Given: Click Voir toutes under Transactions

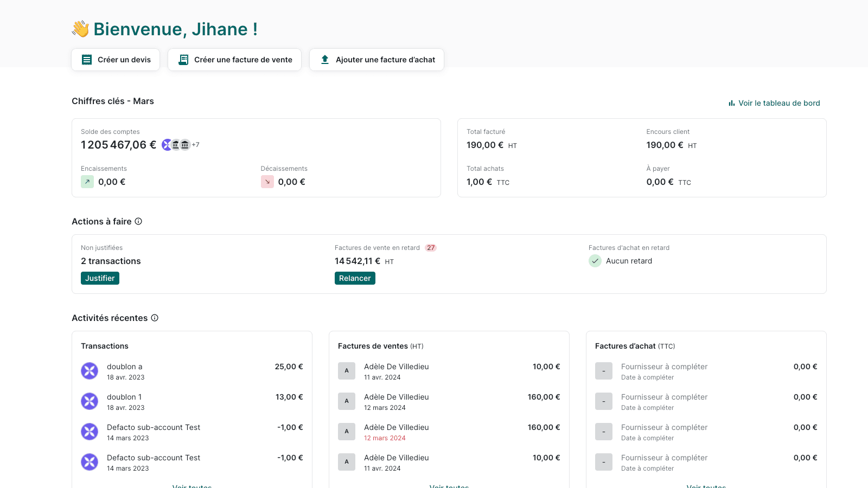Looking at the screenshot, I should tap(192, 486).
